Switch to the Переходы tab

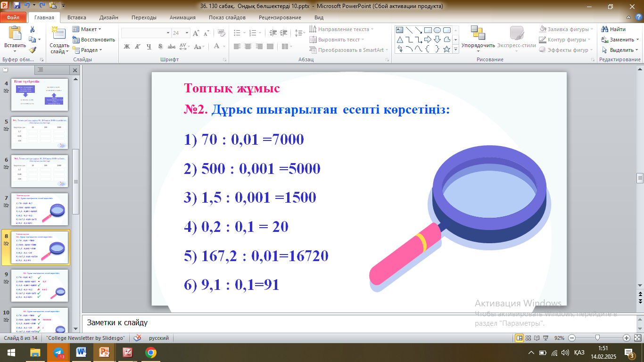(x=144, y=17)
